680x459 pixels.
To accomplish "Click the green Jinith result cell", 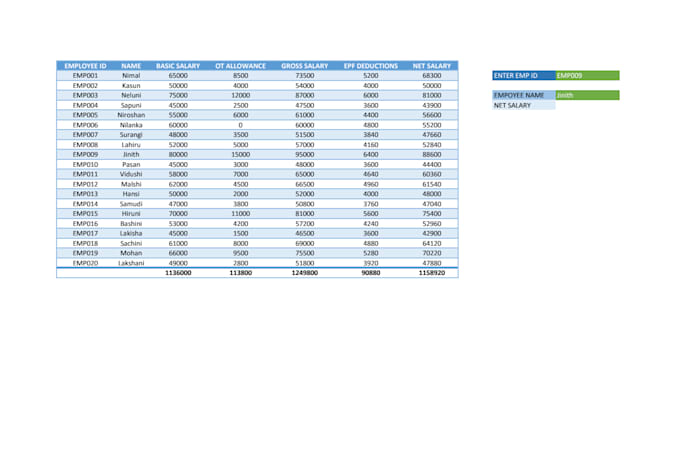I will click(x=587, y=95).
